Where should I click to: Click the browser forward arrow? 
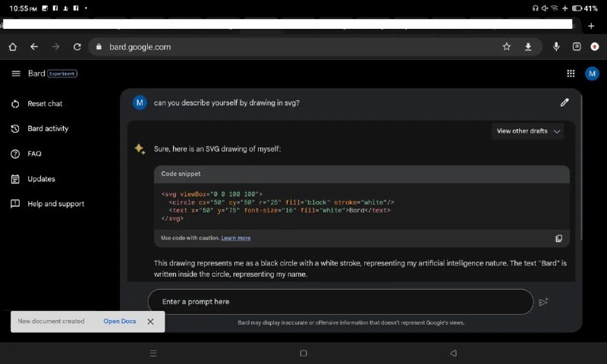coord(55,47)
